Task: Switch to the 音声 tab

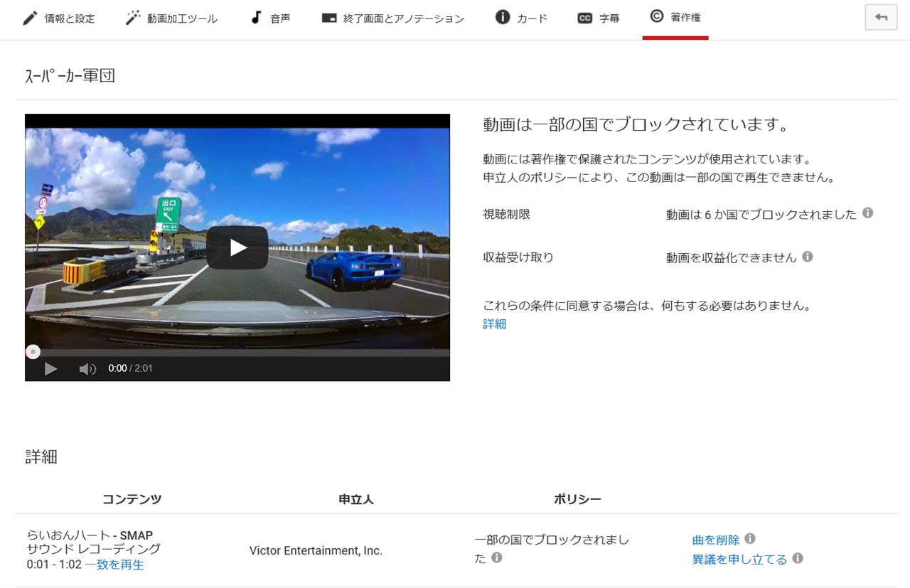Action: tap(270, 18)
